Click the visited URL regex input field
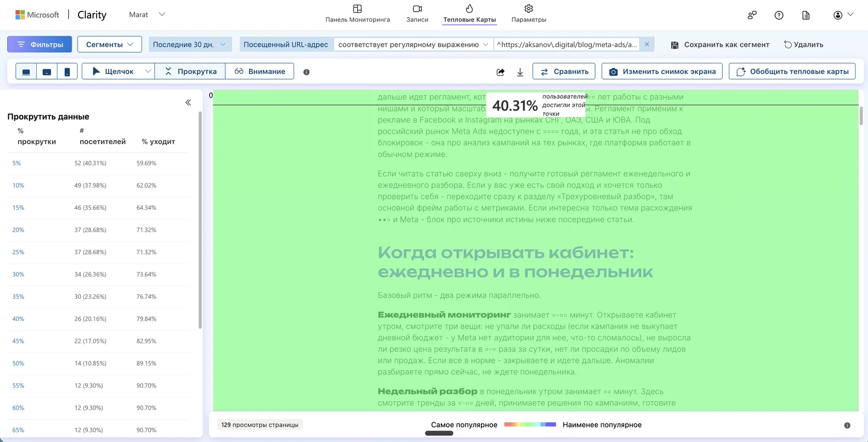 [x=566, y=44]
